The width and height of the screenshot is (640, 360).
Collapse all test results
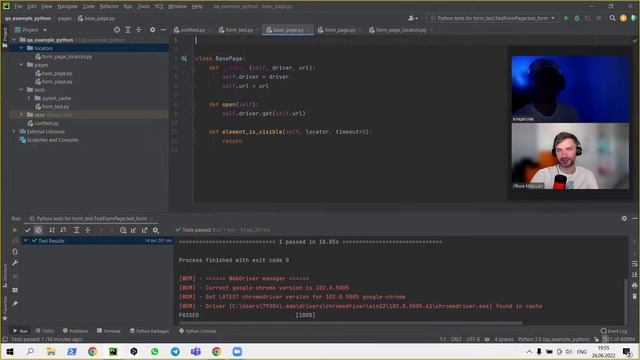pos(87,230)
